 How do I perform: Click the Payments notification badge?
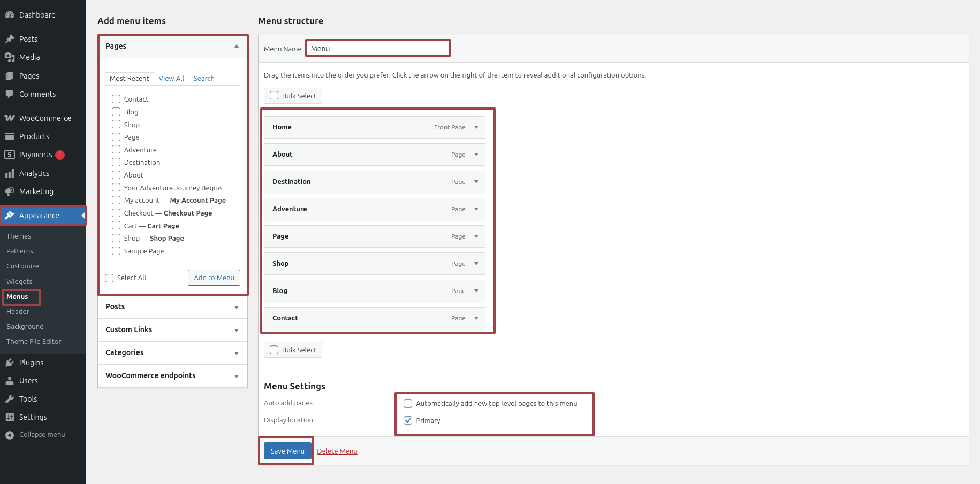pos(60,155)
